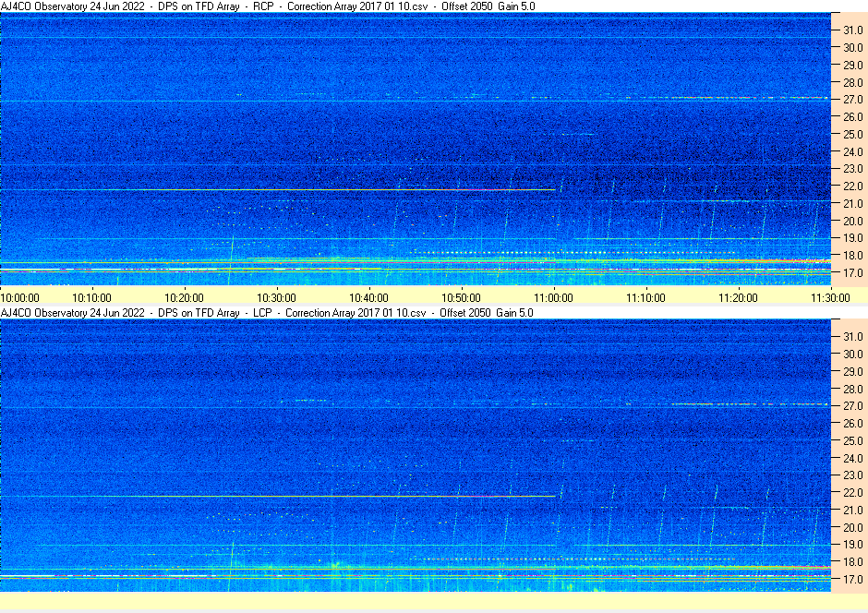The image size is (868, 613).
Task: Select the 10:20:00 time axis label
Action: point(185,298)
